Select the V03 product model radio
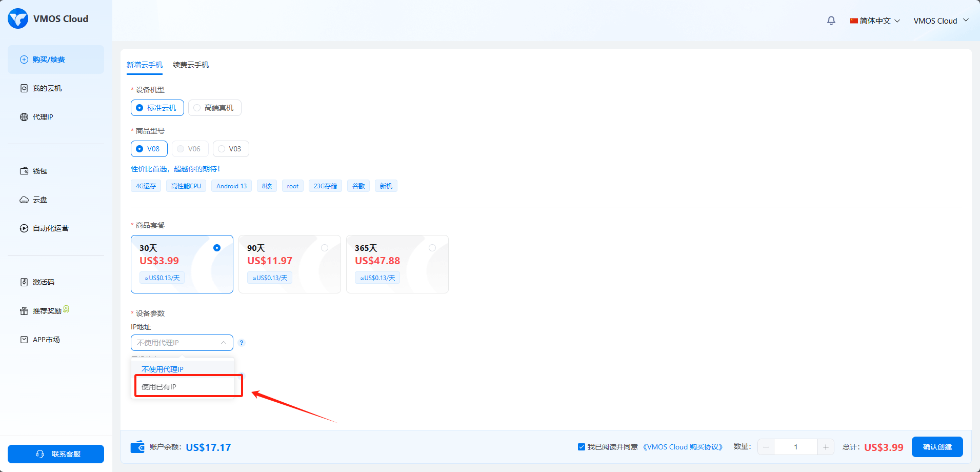Viewport: 980px width, 472px height. pyautogui.click(x=222, y=149)
